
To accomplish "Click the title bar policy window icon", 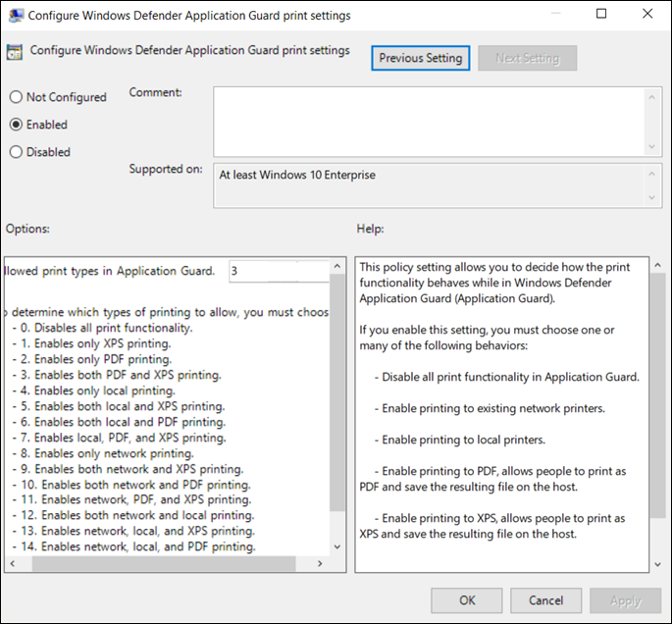I will [14, 16].
